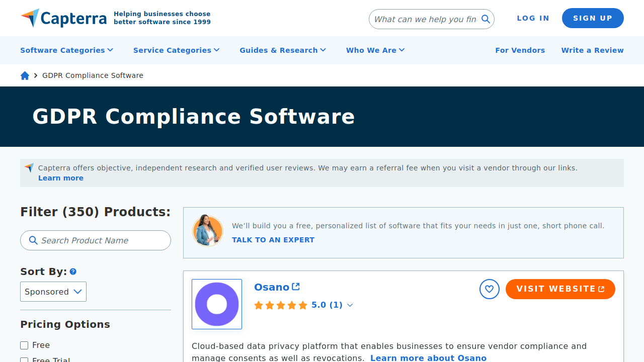Expand Osano rating breakdown chevron
Screen dimensions: 644x362
tap(350, 305)
